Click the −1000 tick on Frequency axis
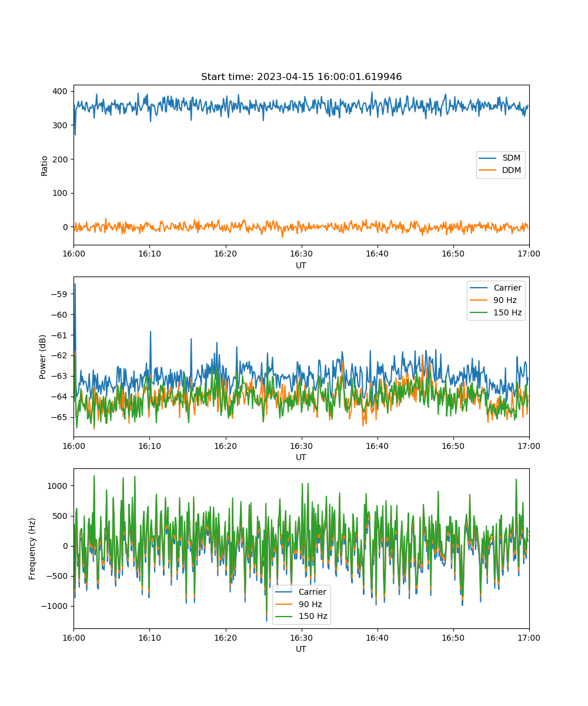The height and width of the screenshot is (706, 588). click(55, 606)
